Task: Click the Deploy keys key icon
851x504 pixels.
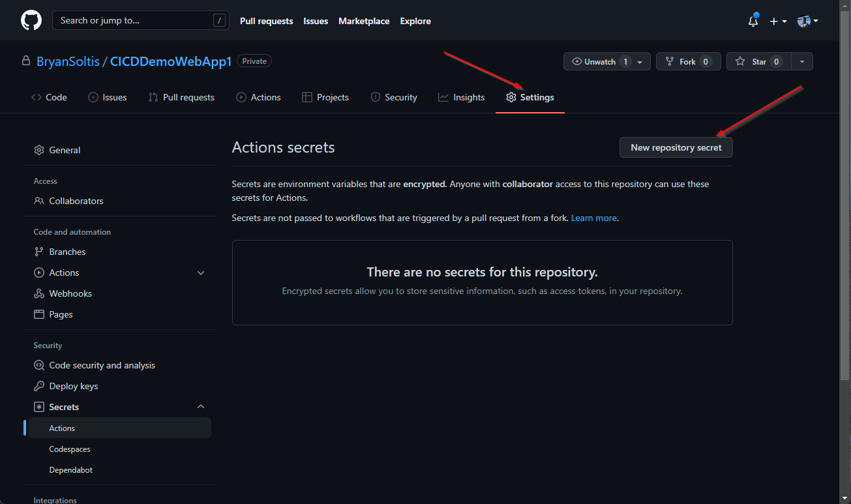Action: 39,386
